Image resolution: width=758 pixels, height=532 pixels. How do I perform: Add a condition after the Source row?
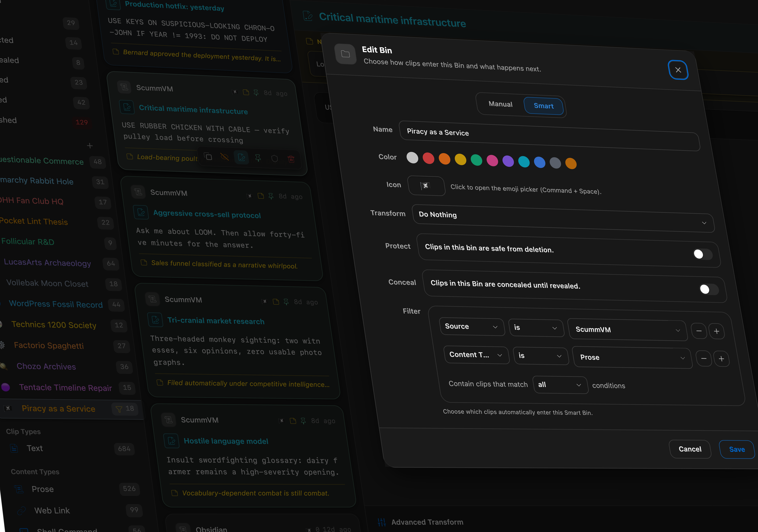coord(716,331)
